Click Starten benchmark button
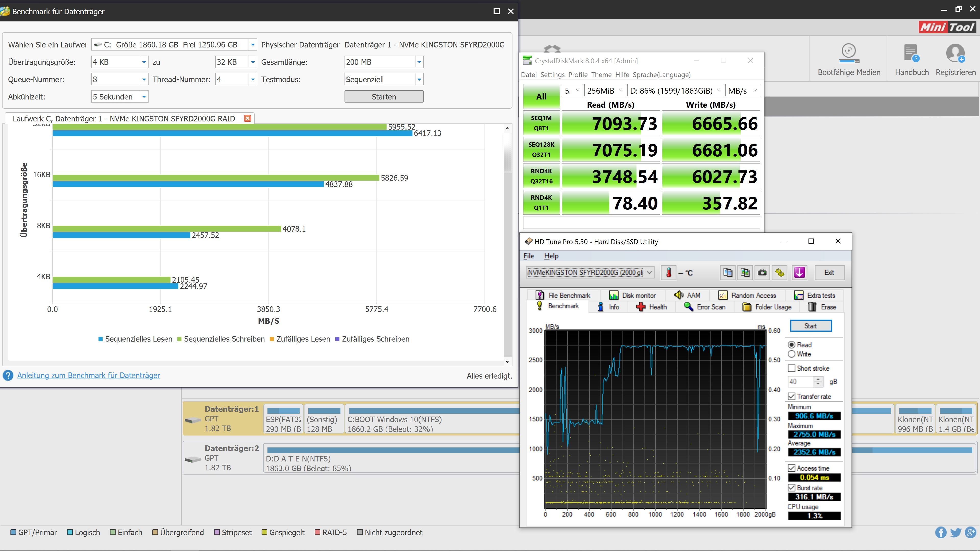Screen dimensions: 980x551 pyautogui.click(x=384, y=97)
